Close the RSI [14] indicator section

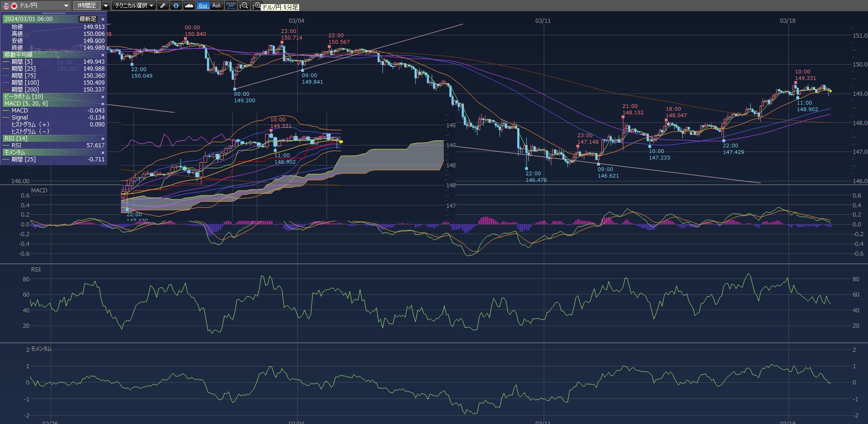pos(103,139)
